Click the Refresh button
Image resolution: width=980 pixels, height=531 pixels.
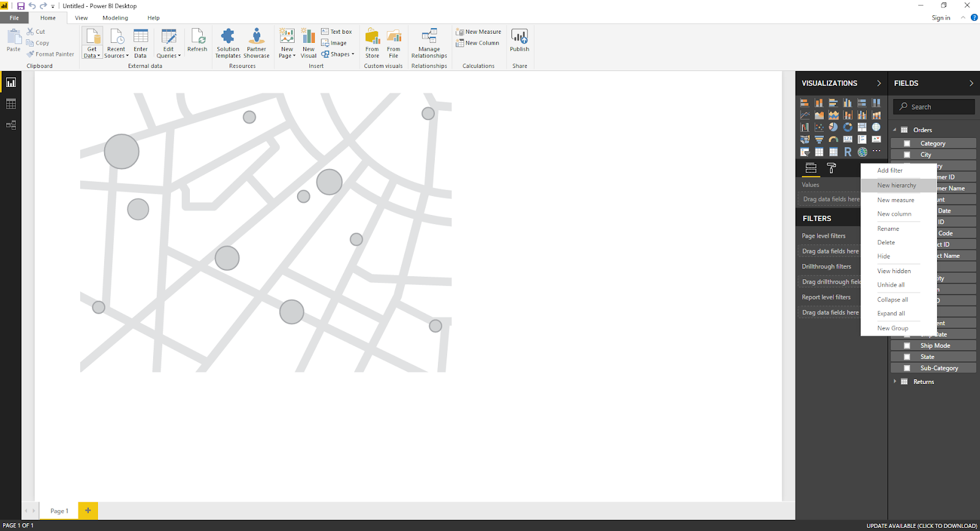click(197, 40)
